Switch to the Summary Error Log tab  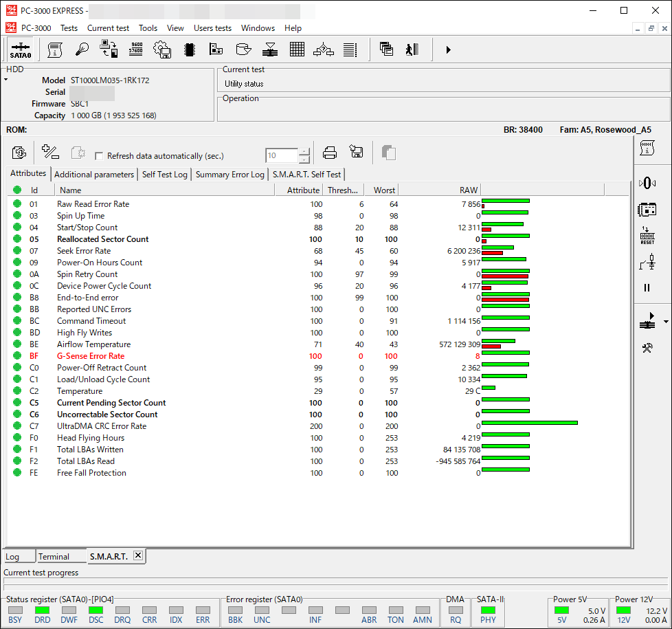point(230,175)
